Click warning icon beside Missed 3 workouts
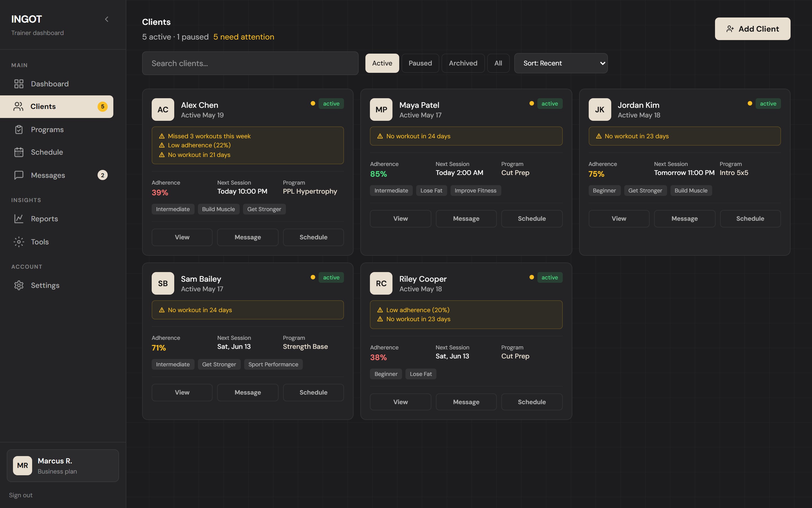Viewport: 812px width, 508px height. coord(162,136)
